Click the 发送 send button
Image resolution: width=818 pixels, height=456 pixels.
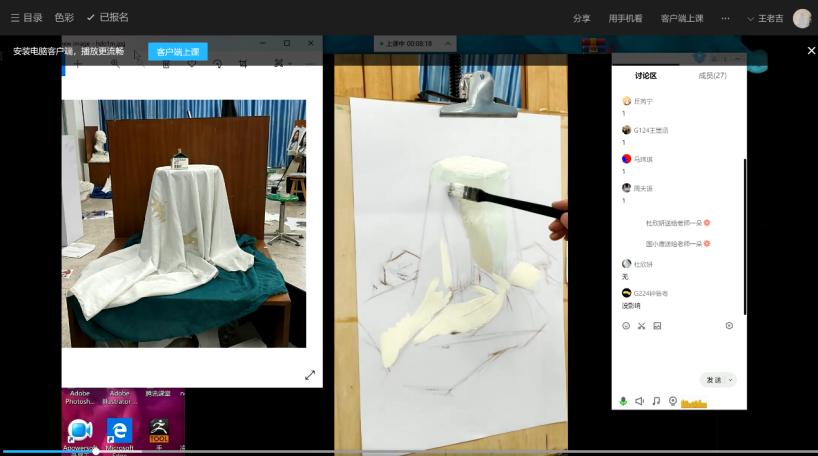713,380
